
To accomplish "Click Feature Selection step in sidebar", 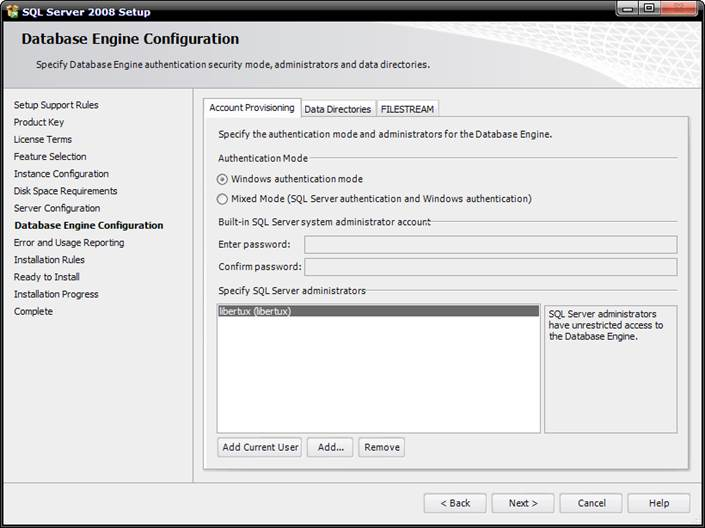I will 50,157.
